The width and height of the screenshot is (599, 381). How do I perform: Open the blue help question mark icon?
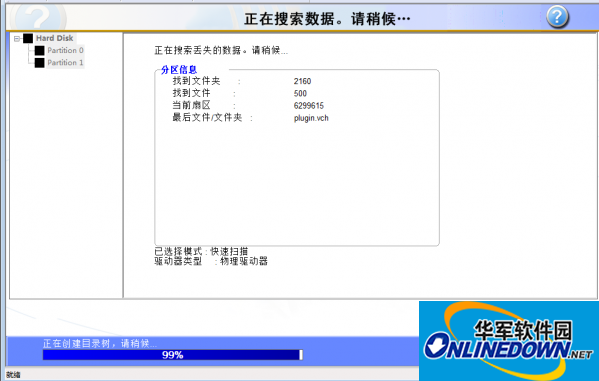tap(557, 17)
